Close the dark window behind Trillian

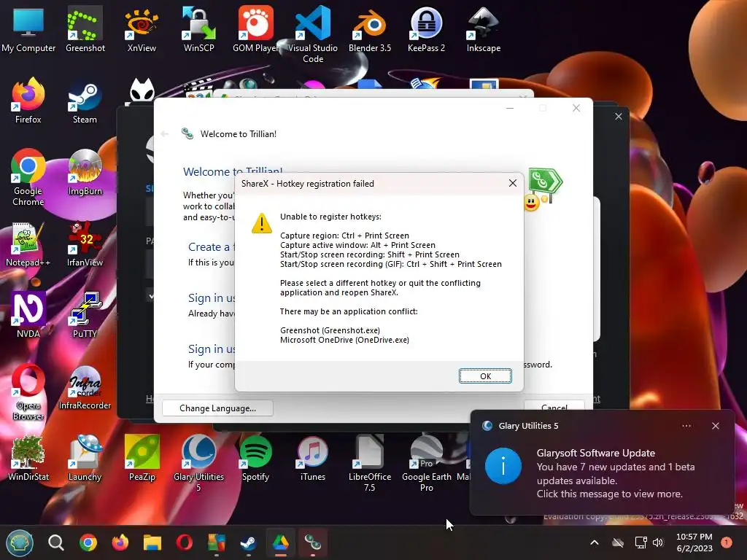pyautogui.click(x=619, y=116)
